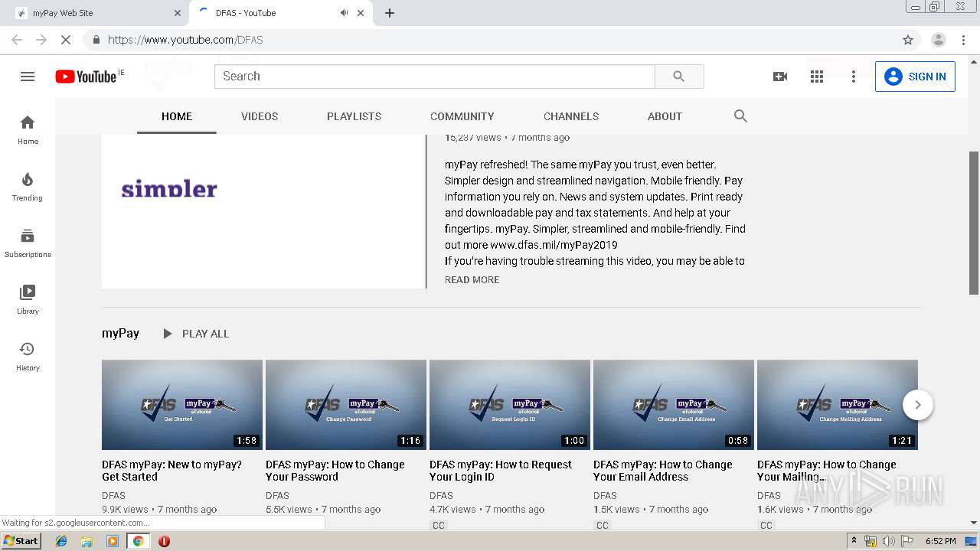The width and height of the screenshot is (980, 551).
Task: Click the SIGN IN button
Action: tap(915, 77)
